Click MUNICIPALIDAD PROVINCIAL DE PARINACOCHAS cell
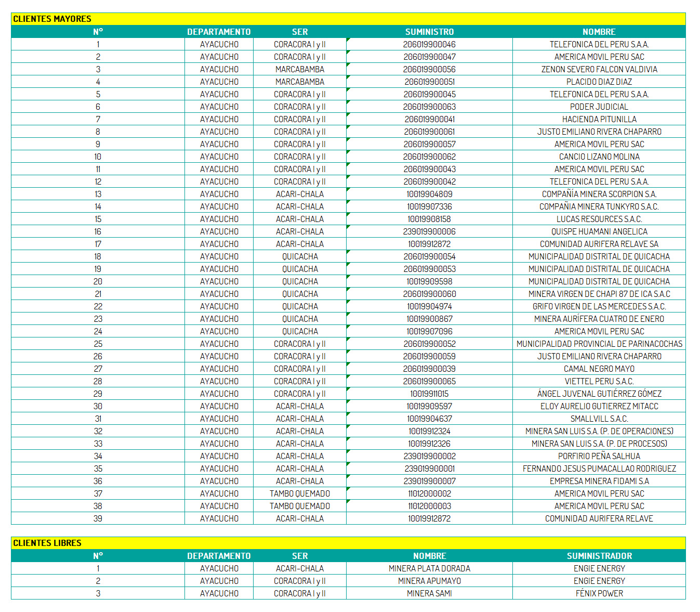Screen dimensions: 700x612 599,344
